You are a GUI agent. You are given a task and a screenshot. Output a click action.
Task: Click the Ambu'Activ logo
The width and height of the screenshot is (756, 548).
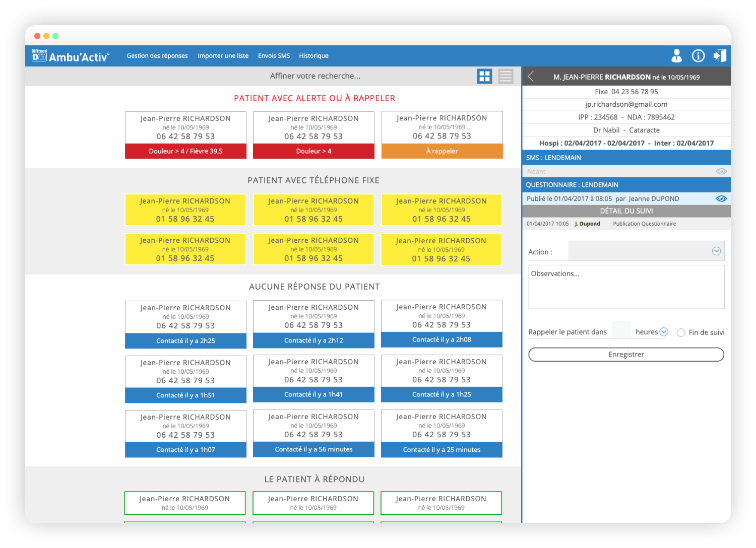[x=70, y=56]
